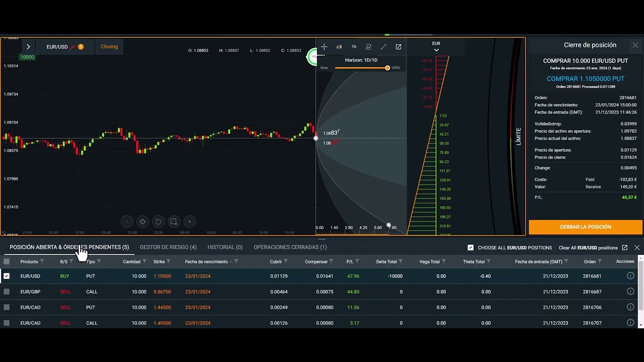The height and width of the screenshot is (362, 644).
Task: Open filter for Orden column
Action: click(600, 261)
